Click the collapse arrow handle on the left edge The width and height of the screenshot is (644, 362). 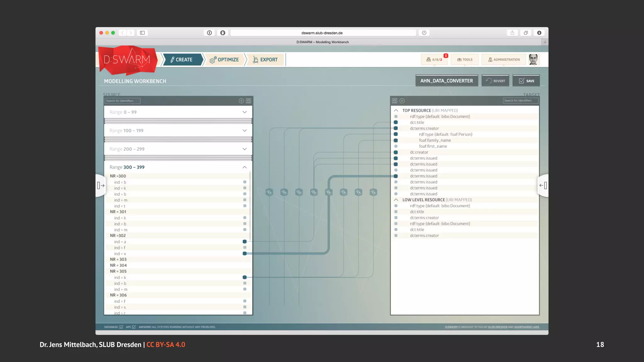[101, 185]
